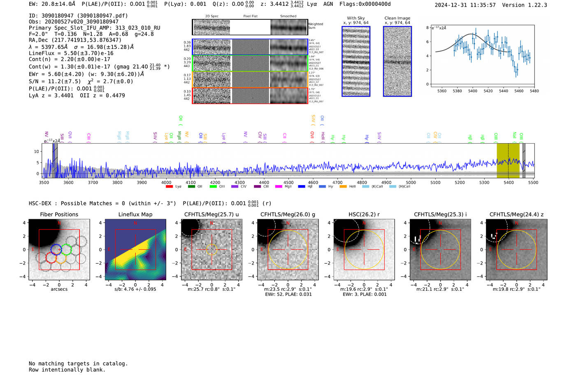Open the CFHTLS/Meg(25.3) i image
Image resolution: width=576 pixels, height=392 pixels.
[x=440, y=250]
